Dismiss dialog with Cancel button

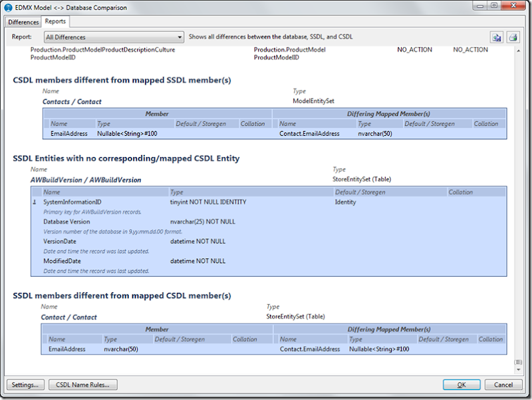click(503, 385)
